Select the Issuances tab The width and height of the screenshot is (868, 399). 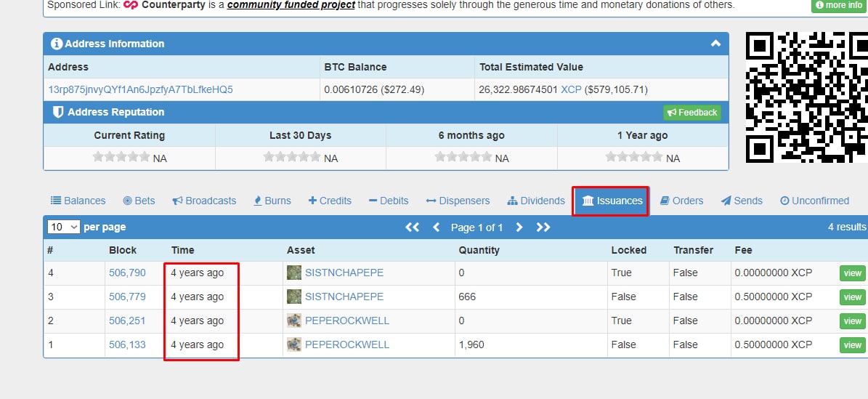[x=611, y=201]
